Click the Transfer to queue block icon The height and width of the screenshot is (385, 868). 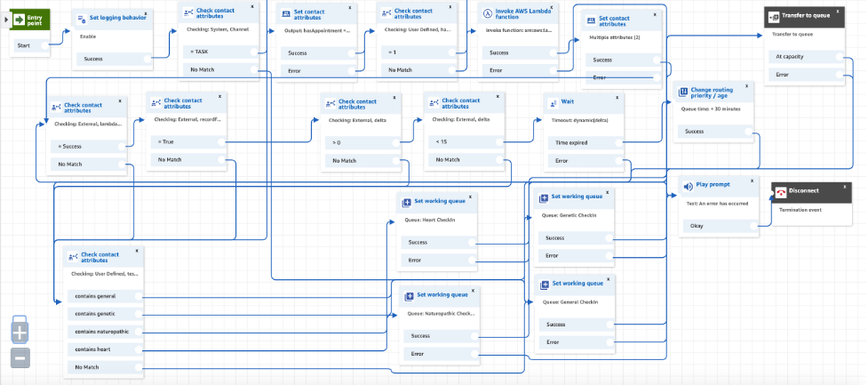coord(774,17)
